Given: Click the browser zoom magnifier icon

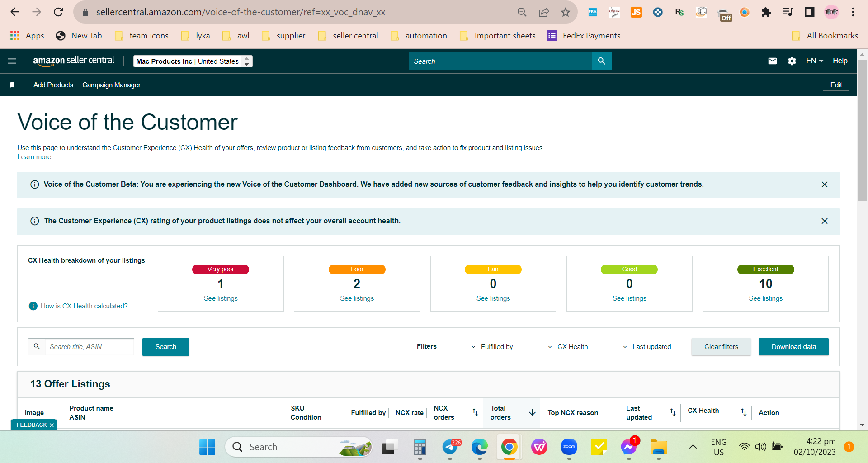Looking at the screenshot, I should point(522,12).
